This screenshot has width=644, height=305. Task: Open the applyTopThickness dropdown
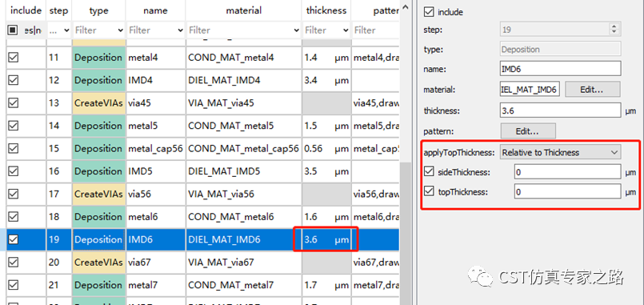click(x=560, y=152)
